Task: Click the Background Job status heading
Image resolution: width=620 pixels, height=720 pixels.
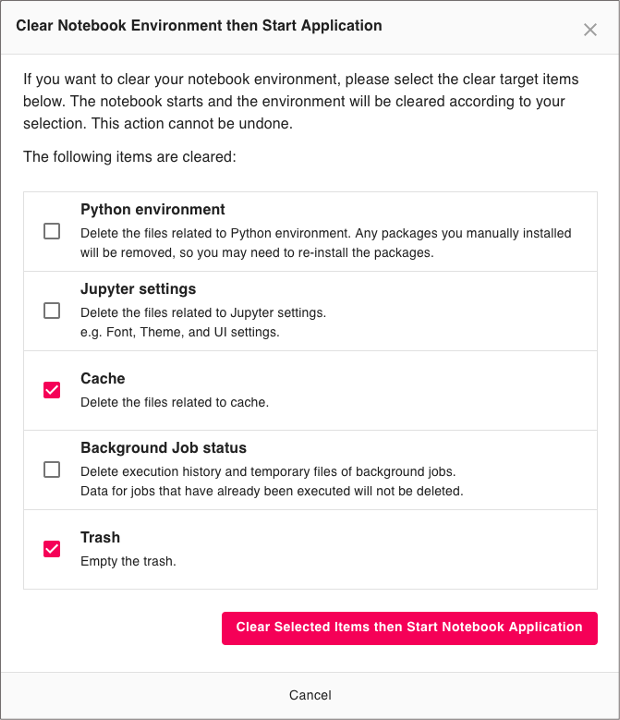Action: 163,448
